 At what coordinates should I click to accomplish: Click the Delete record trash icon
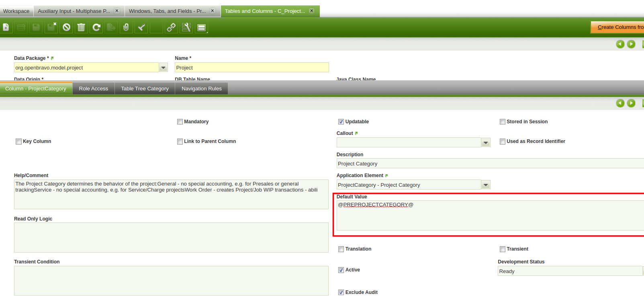(x=81, y=27)
